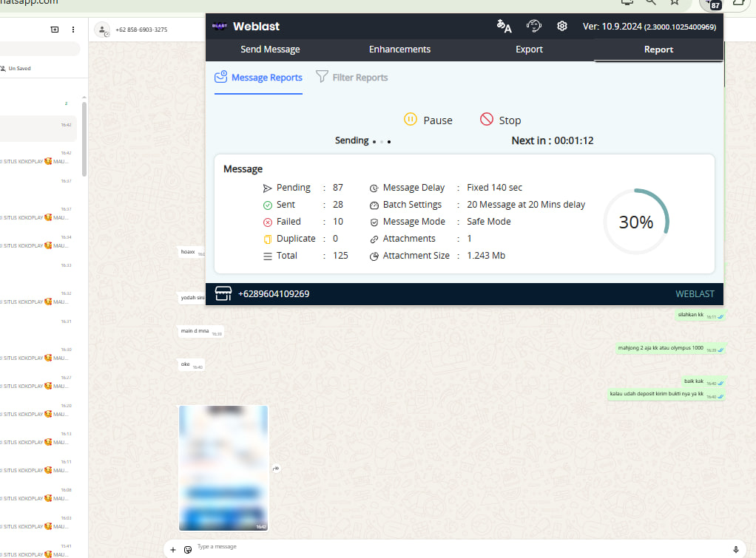Viewport: 756px width, 558px height.
Task: Click the Batch Settings icon
Action: click(x=374, y=205)
